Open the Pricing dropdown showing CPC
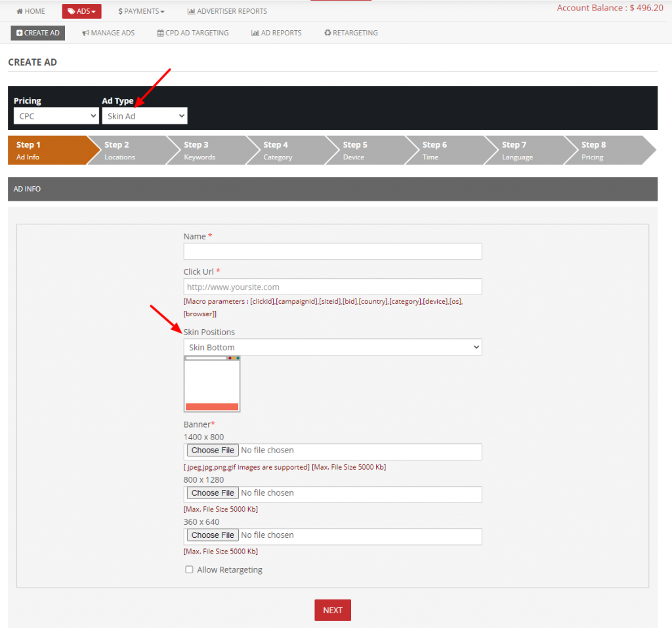Viewport: 672px width, 629px height. 56,115
